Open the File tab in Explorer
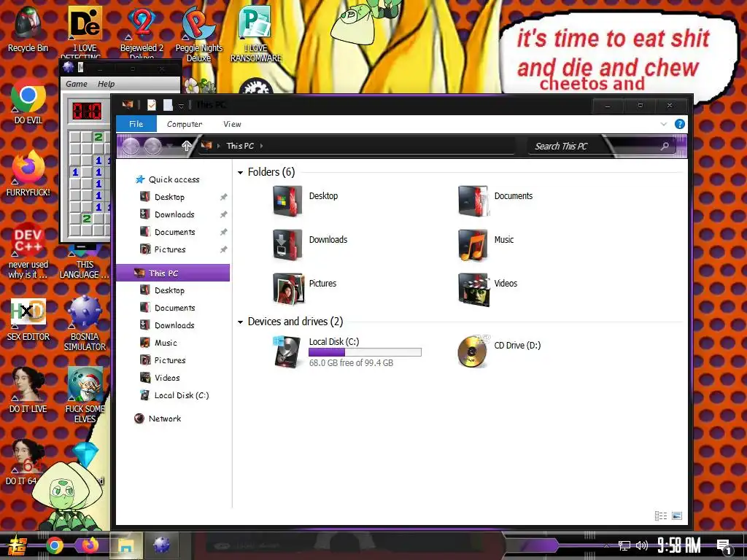747x560 pixels. [136, 124]
